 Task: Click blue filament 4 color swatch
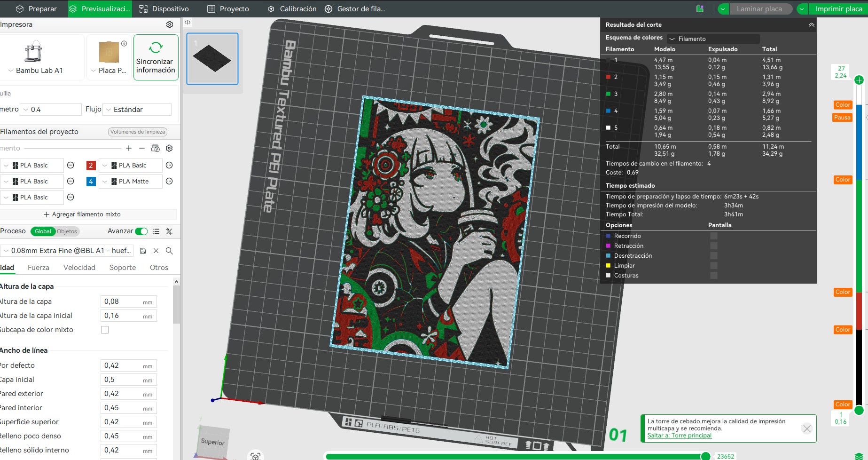point(91,182)
